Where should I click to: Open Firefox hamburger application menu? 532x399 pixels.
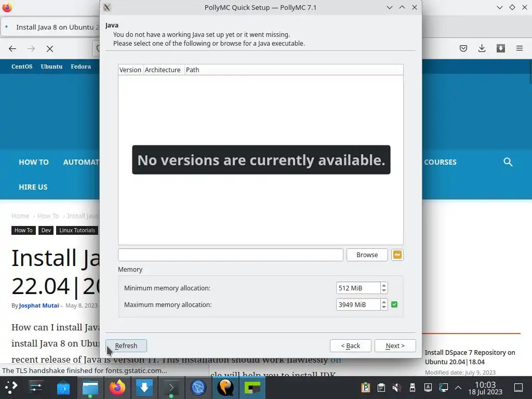pyautogui.click(x=520, y=48)
